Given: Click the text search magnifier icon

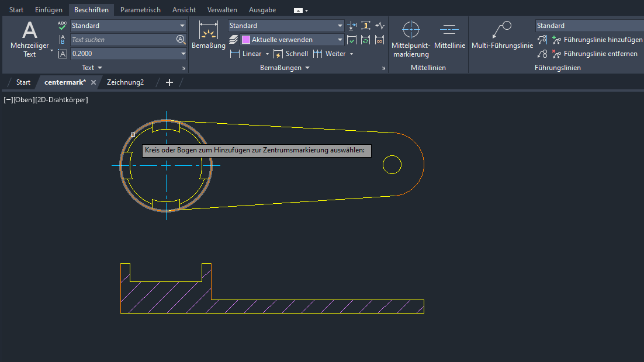Looking at the screenshot, I should [181, 40].
